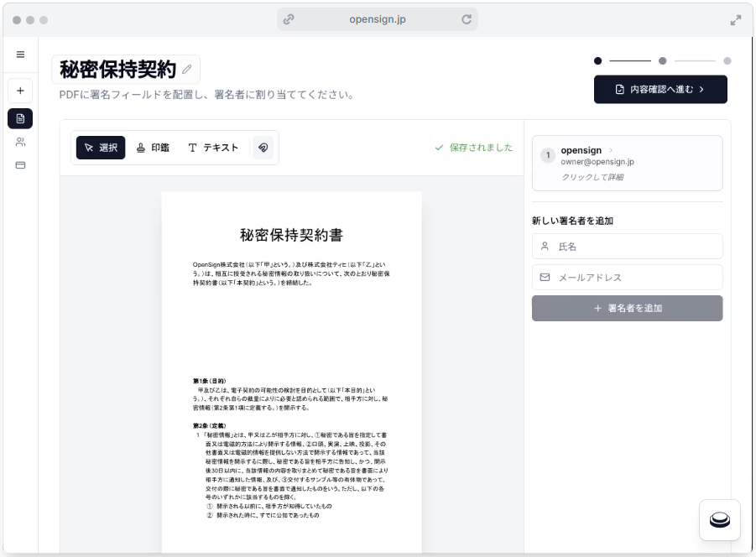Open the opensign signer card details
Image resolution: width=756 pixels, height=557 pixels.
tap(627, 163)
